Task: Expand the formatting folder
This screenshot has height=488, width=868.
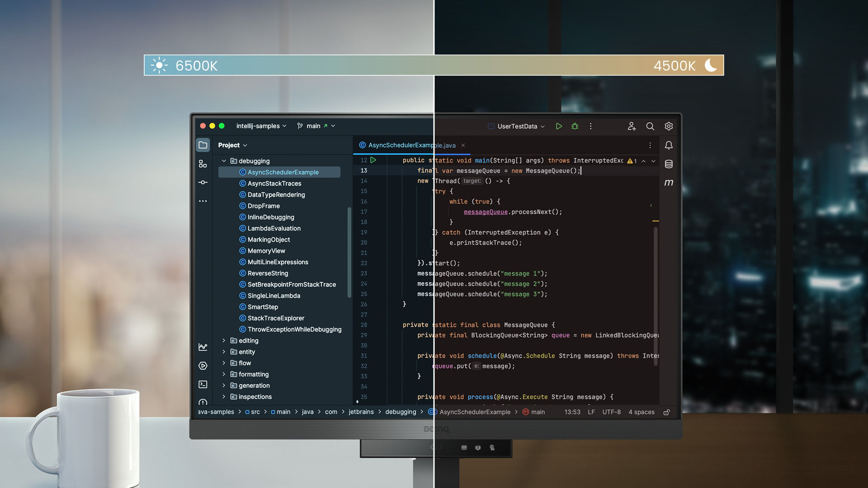Action: click(x=224, y=374)
